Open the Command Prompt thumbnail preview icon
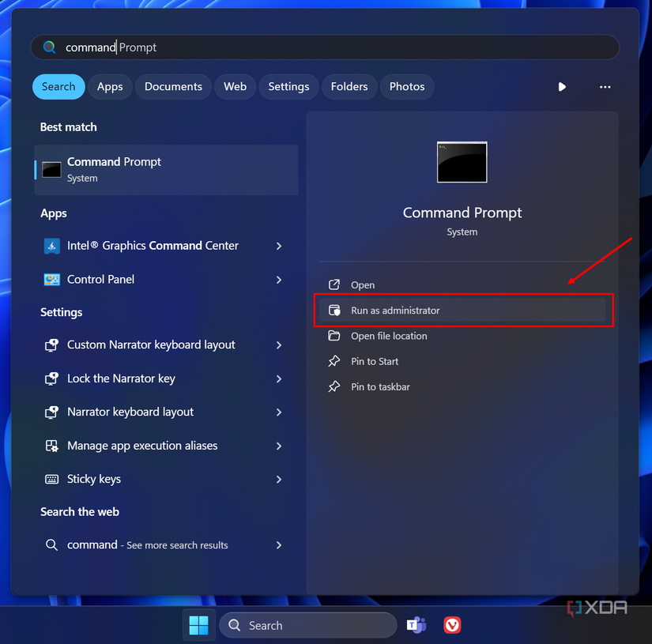This screenshot has height=644, width=652. (462, 162)
